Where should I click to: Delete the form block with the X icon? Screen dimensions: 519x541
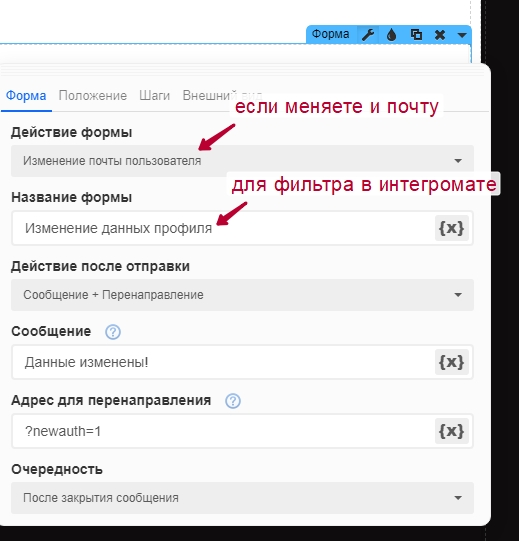(x=440, y=35)
